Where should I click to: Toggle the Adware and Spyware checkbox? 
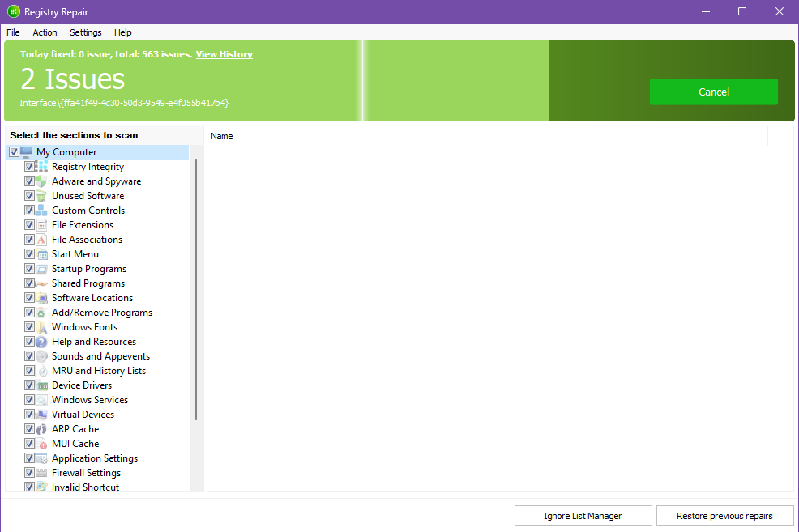click(x=29, y=181)
